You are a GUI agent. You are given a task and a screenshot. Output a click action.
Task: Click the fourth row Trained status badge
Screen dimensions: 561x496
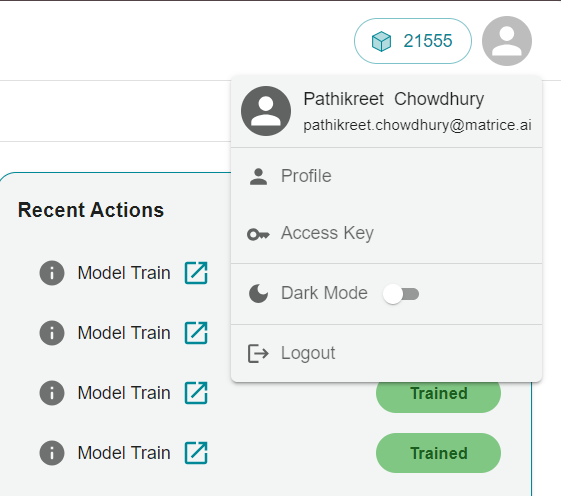pos(438,453)
